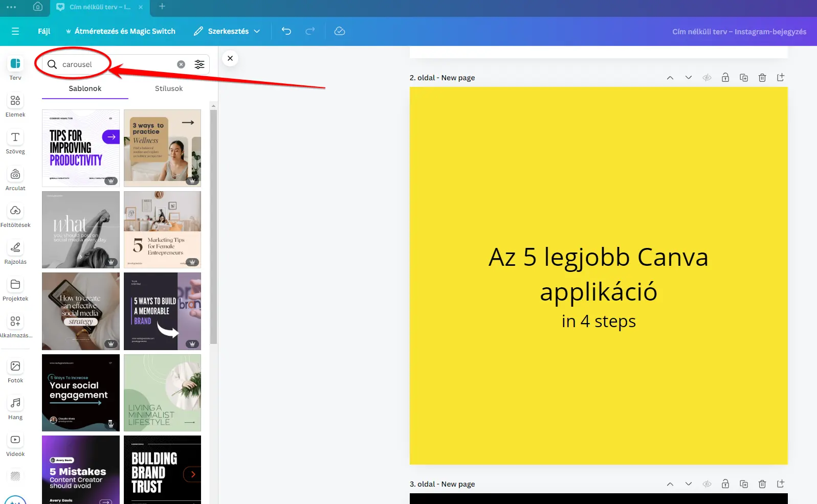Screen dimensions: 817x504
Task: Open the Fájl menu
Action: tap(44, 31)
